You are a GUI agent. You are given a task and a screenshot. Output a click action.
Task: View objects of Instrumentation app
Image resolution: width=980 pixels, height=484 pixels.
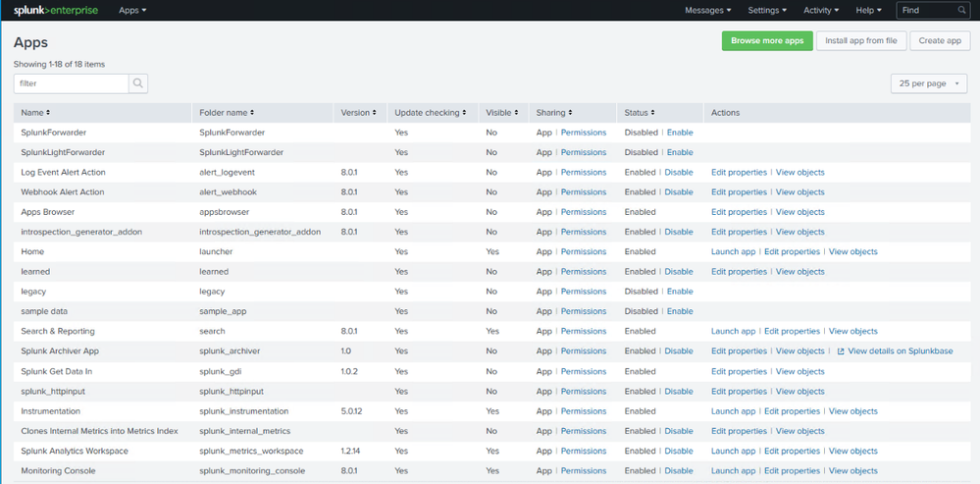pos(853,411)
